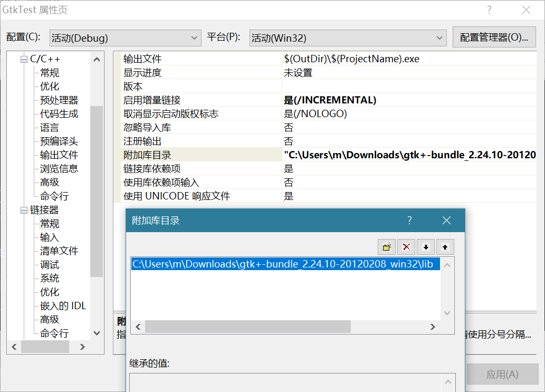Select the 启用增量链接 property row
This screenshot has width=545, height=392.
pos(152,100)
